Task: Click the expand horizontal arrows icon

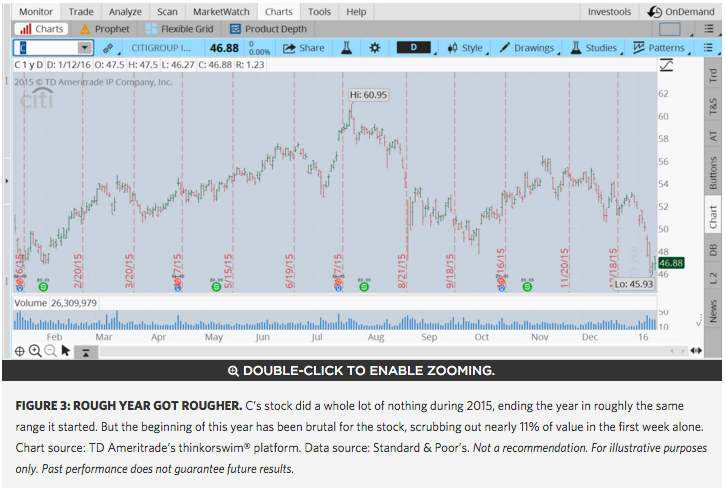Action: 696,351
